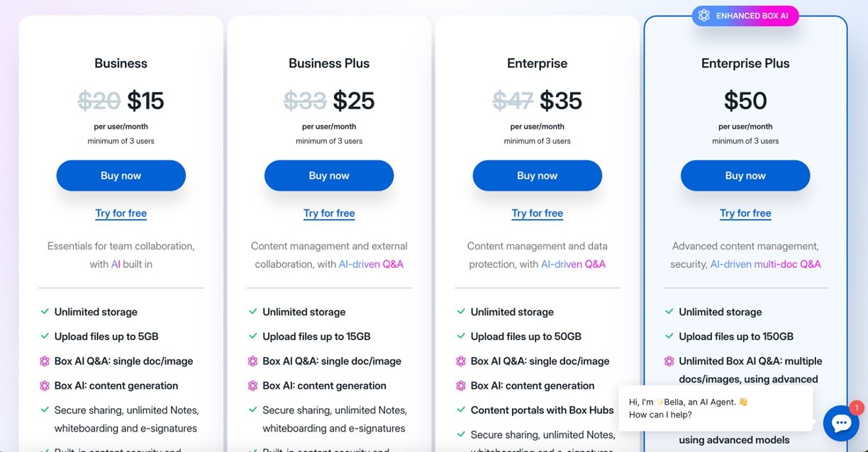Click the Bella AI Agent greeting message
The height and width of the screenshot is (452, 868).
[x=715, y=408]
